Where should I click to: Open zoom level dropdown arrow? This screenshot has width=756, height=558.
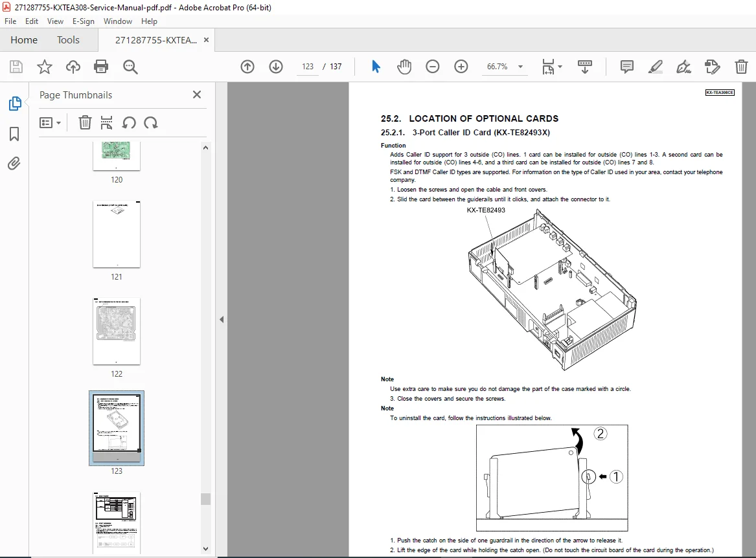click(x=520, y=67)
